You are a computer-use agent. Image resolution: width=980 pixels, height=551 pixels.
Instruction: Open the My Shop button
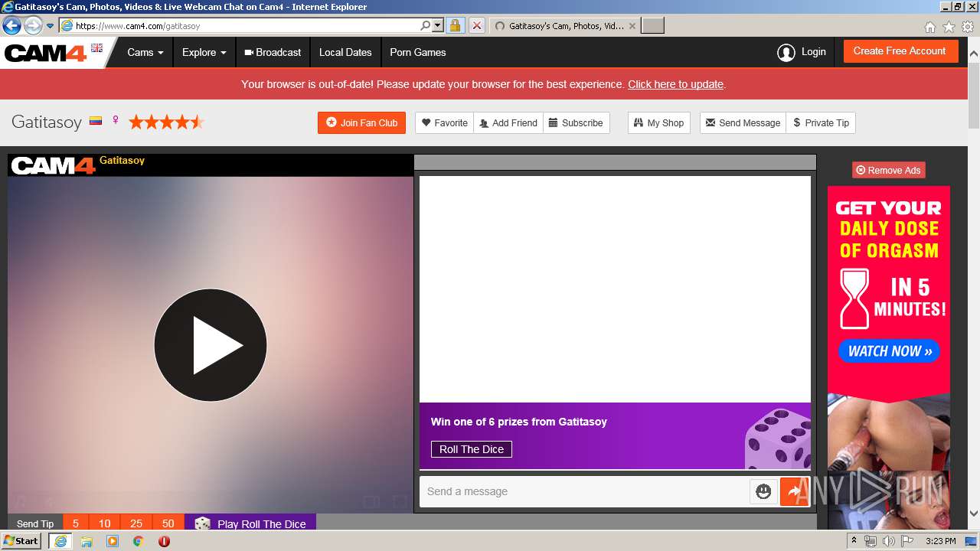point(658,122)
